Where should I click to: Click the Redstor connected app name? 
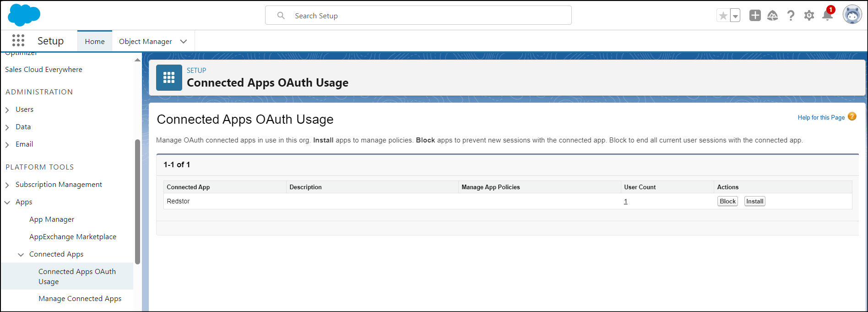tap(178, 201)
